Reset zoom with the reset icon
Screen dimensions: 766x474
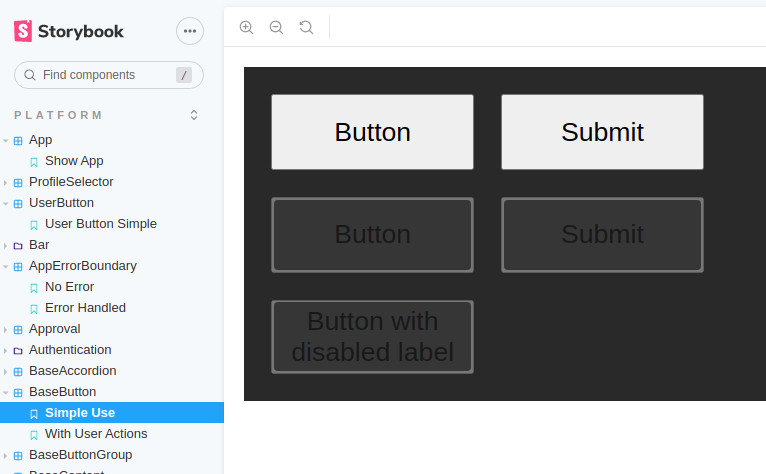[x=307, y=27]
